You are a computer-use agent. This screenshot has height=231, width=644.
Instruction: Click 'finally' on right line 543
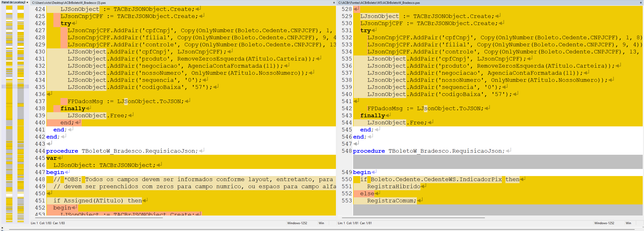[x=373, y=115]
